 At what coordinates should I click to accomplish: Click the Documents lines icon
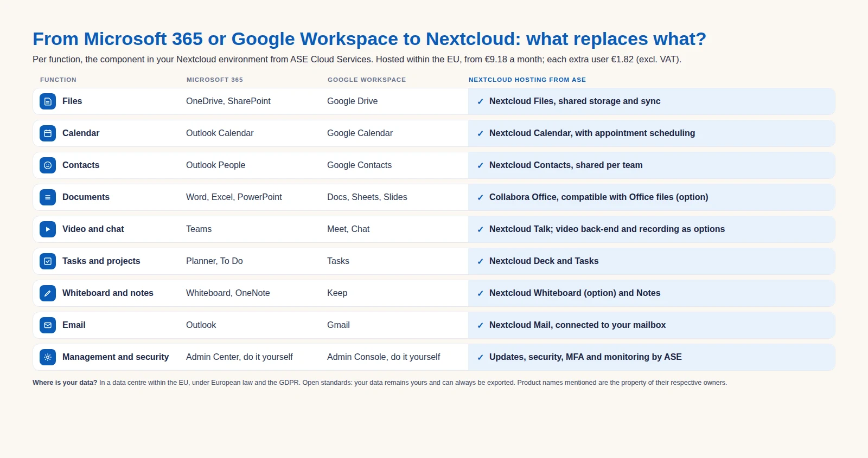(48, 197)
